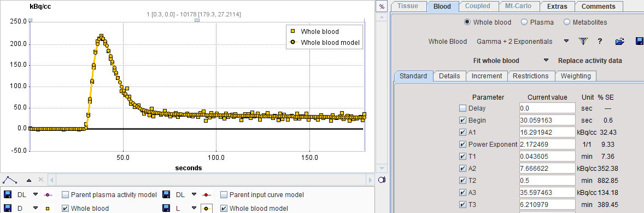The width and height of the screenshot is (644, 213).
Task: Uncheck the Whole blood curve checkbox
Action: [x=65, y=209]
